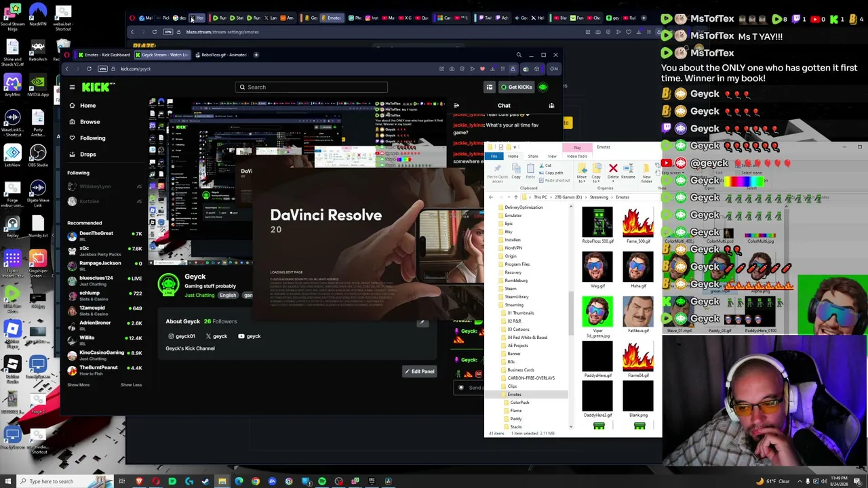The height and width of the screenshot is (488, 868).
Task: Open Browse in the Kick sidebar
Action: [90, 121]
